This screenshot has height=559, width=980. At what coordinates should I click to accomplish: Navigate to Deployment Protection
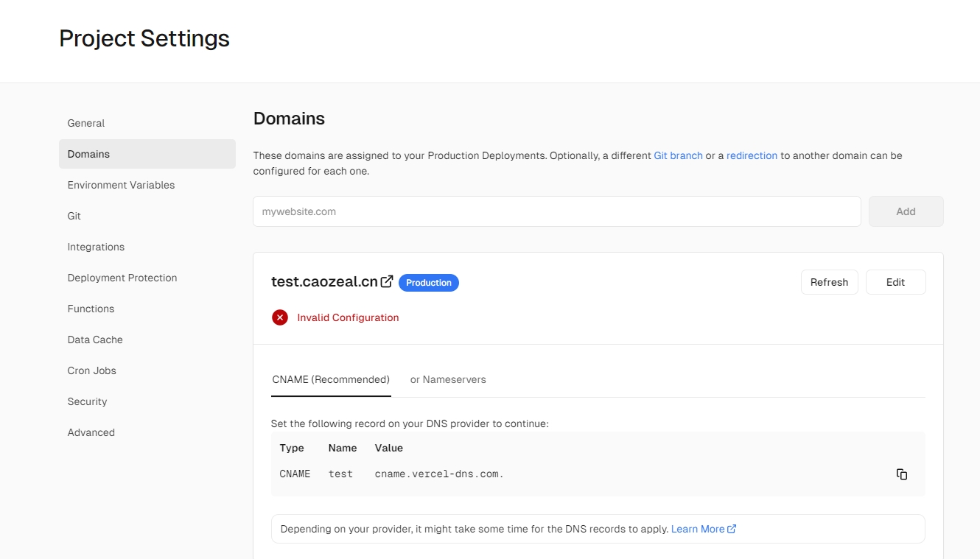[122, 278]
